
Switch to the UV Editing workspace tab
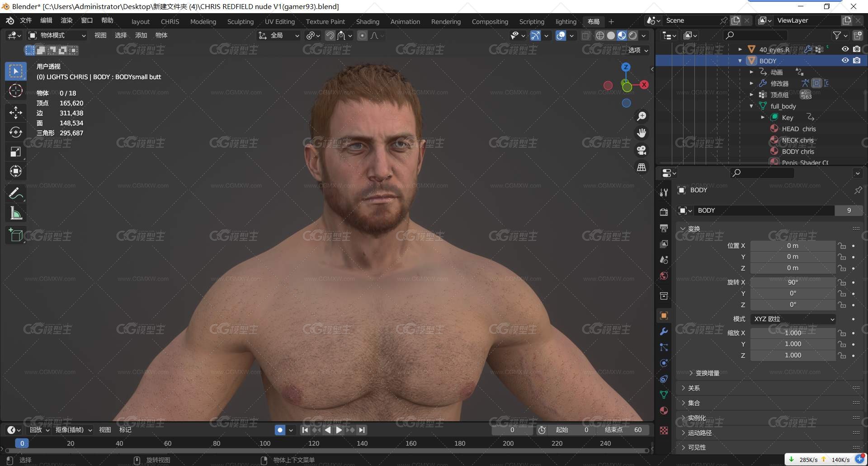tap(279, 22)
